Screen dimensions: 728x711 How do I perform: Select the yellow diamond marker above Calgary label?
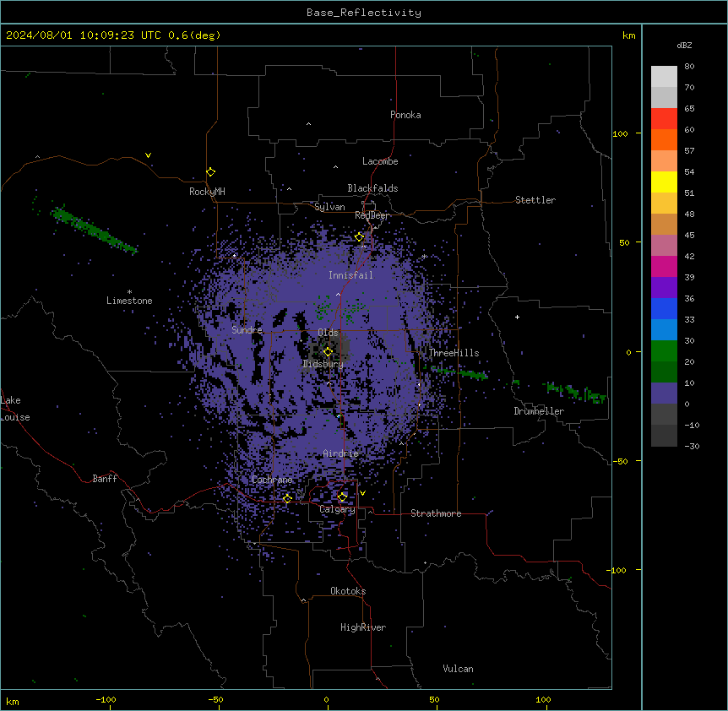coord(342,497)
